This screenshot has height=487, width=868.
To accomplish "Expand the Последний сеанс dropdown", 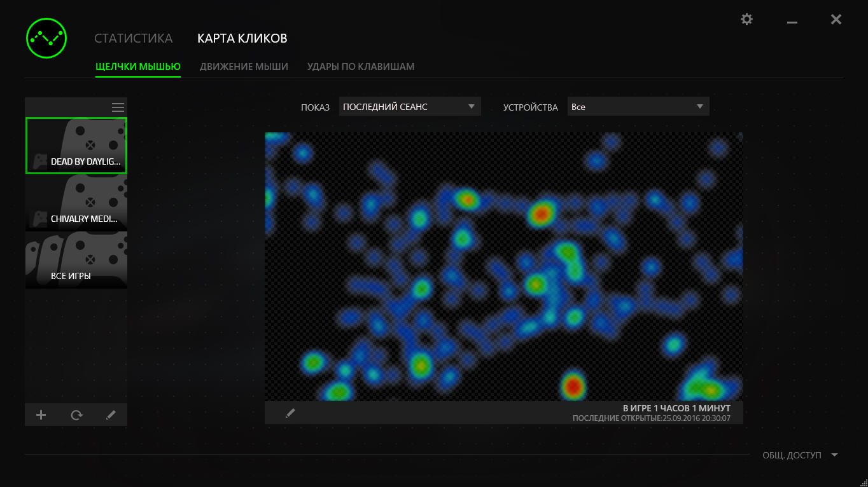I will [x=410, y=107].
